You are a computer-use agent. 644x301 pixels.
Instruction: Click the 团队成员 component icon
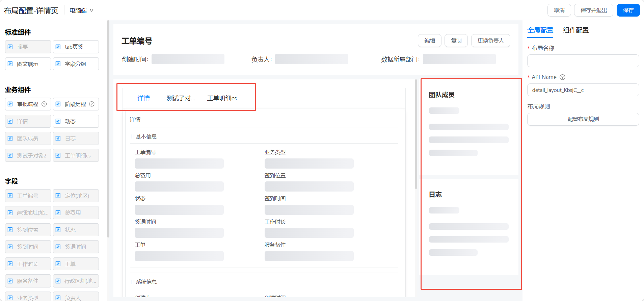(10, 139)
